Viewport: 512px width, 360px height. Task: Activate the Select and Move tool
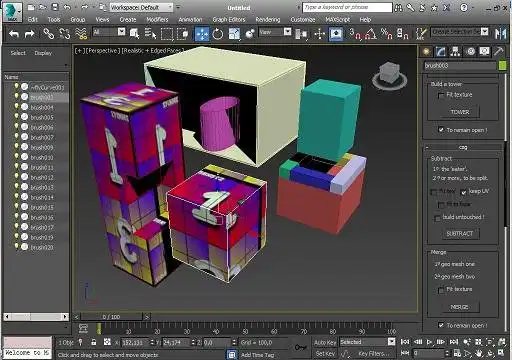tap(202, 34)
